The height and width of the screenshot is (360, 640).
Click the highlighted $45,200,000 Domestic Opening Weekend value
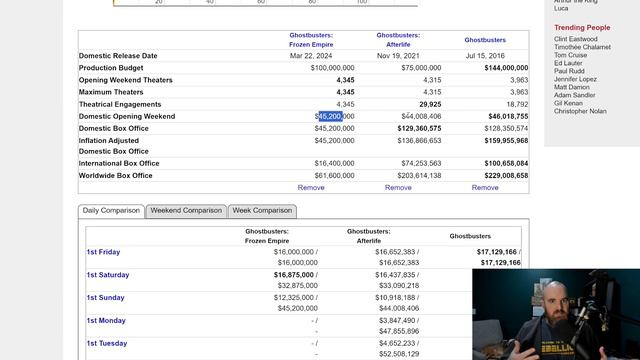point(334,117)
